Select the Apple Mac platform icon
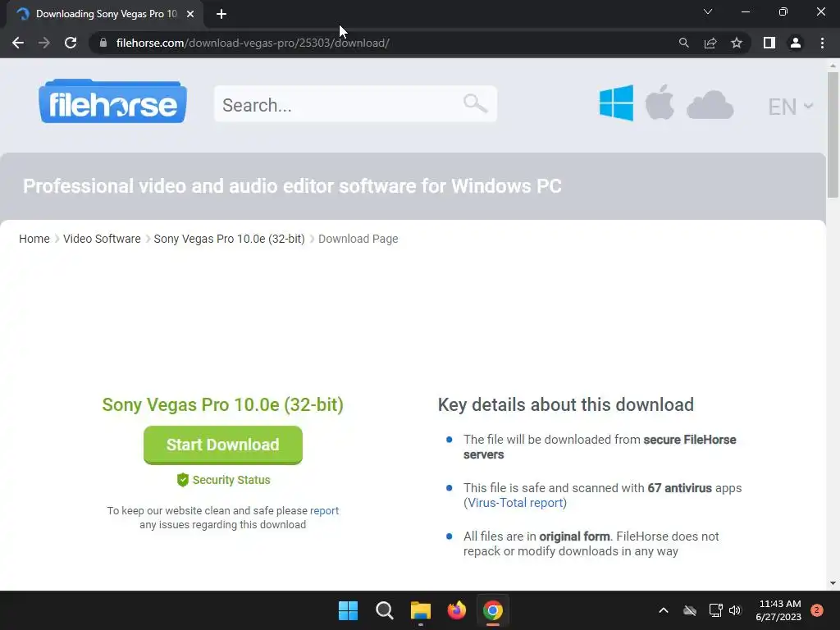The height and width of the screenshot is (630, 840). [x=660, y=103]
